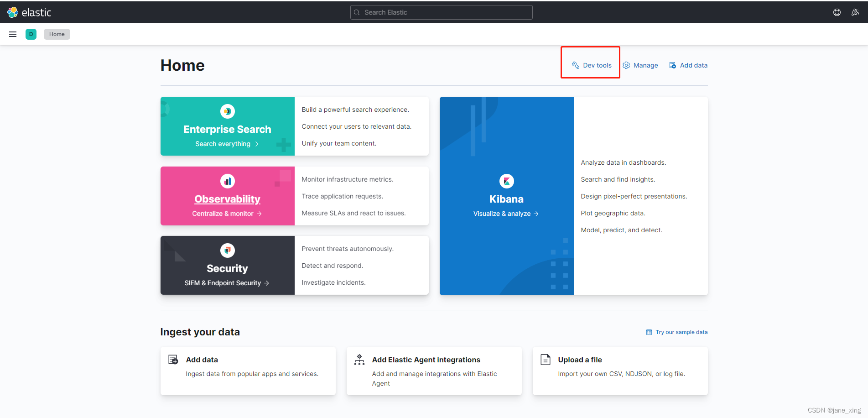Open the Observability title link

[228, 199]
